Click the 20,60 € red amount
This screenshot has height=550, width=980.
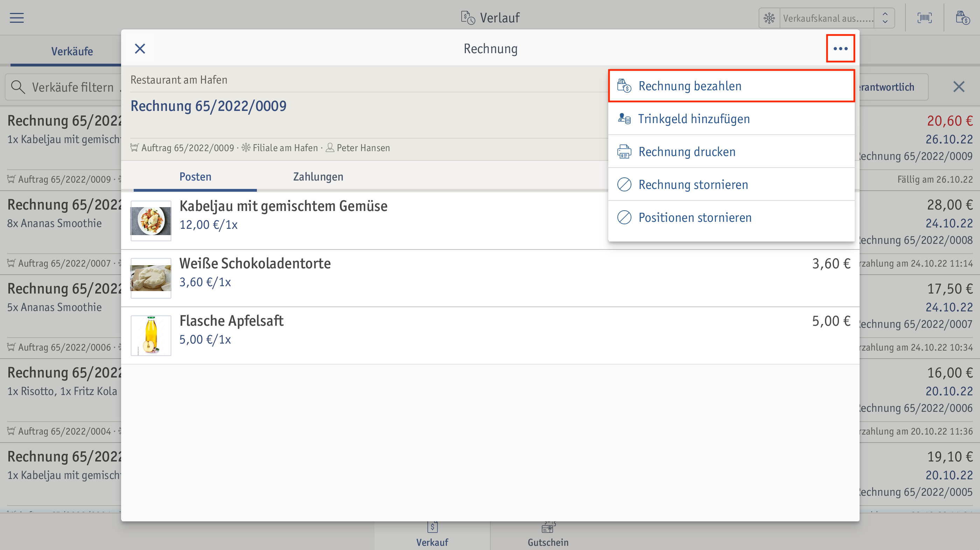[x=950, y=121]
